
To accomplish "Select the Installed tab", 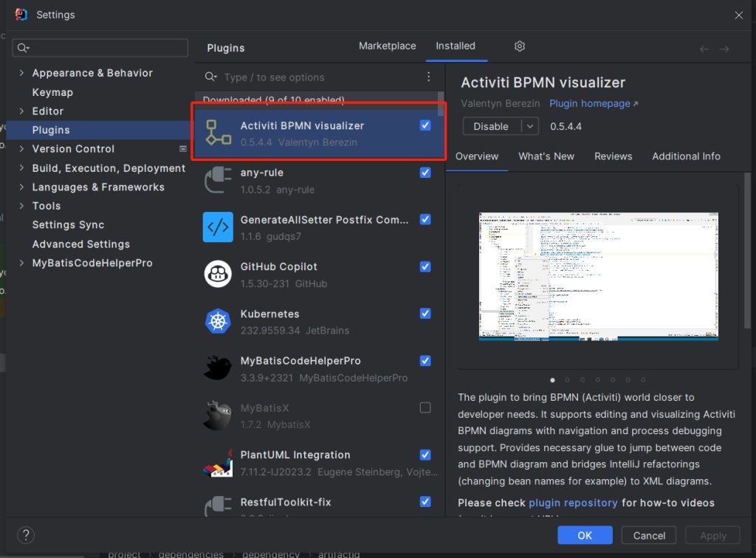I will 456,46.
